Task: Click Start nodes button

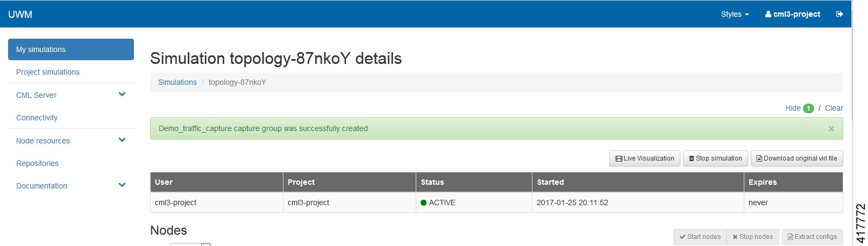Action: (x=700, y=237)
